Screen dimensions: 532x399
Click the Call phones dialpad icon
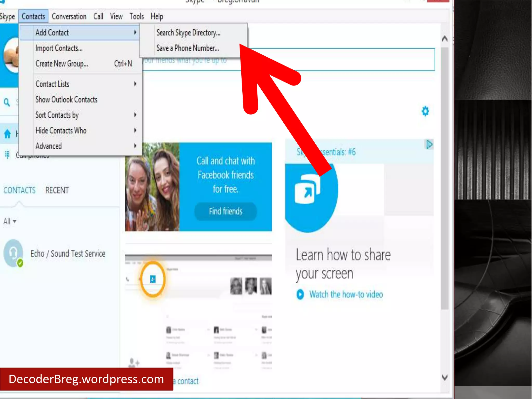click(7, 155)
